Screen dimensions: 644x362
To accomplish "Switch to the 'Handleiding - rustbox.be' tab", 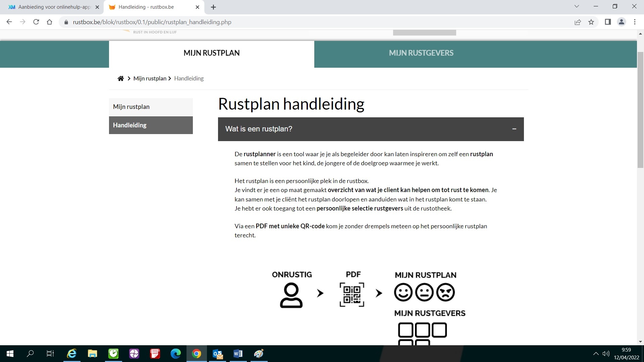I will [146, 7].
